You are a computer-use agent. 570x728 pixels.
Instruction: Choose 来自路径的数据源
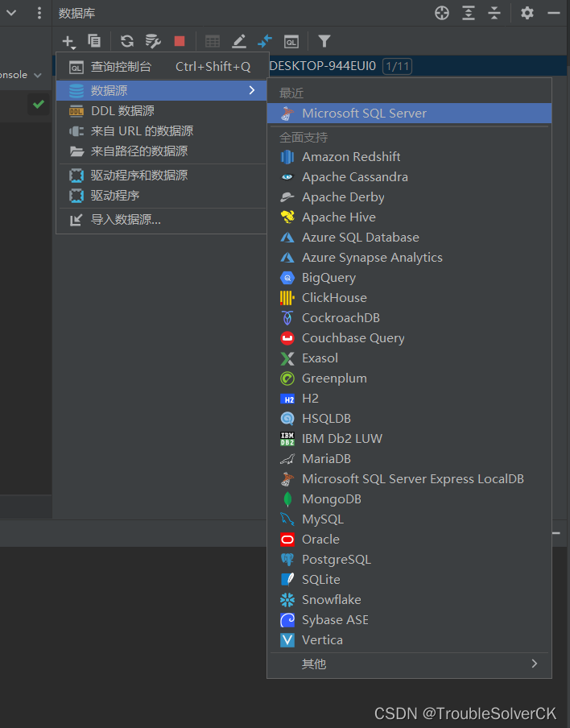pyautogui.click(x=160, y=151)
